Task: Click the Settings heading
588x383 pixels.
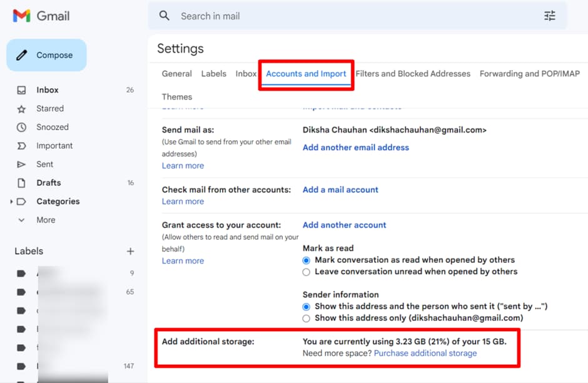Action: click(x=180, y=48)
